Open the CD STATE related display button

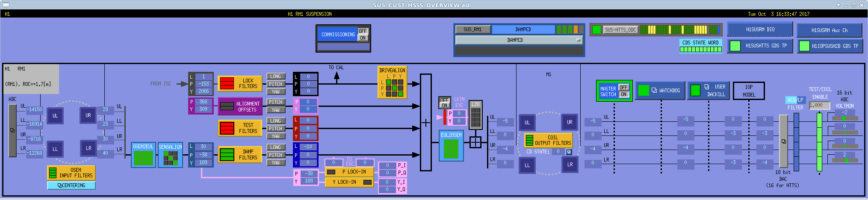pos(569,152)
